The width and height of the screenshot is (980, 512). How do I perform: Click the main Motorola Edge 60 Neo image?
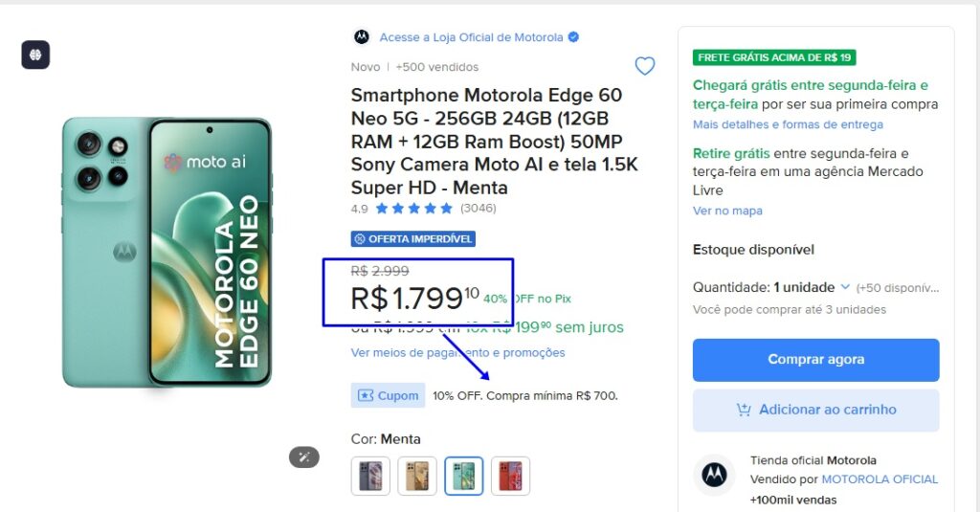167,253
